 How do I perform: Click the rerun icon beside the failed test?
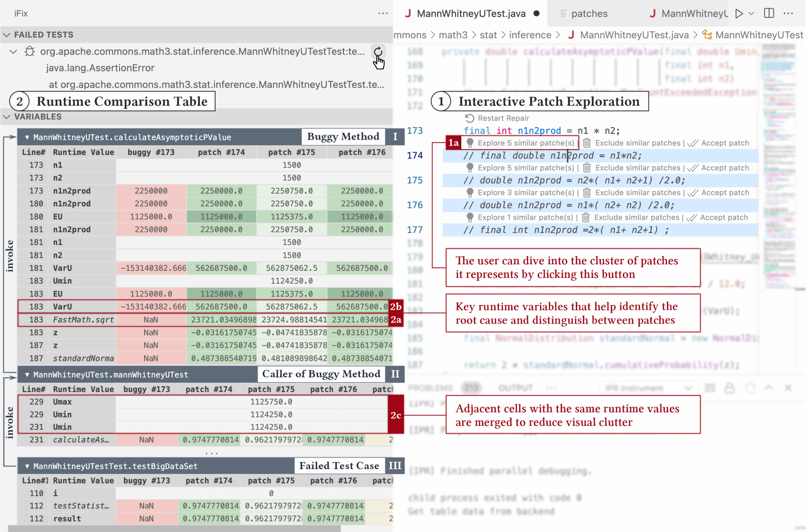(x=378, y=51)
